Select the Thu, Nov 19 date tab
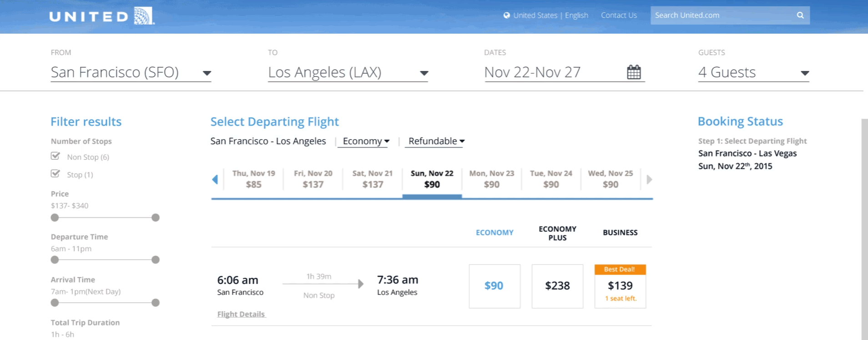The image size is (868, 340). (x=254, y=179)
